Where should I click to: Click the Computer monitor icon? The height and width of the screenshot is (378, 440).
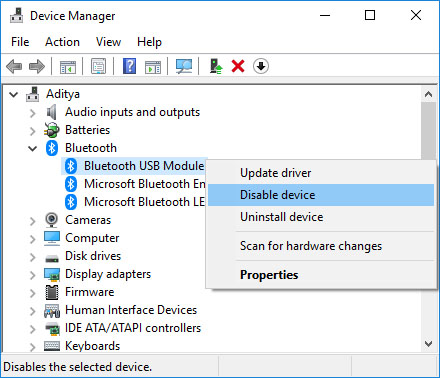pos(52,238)
